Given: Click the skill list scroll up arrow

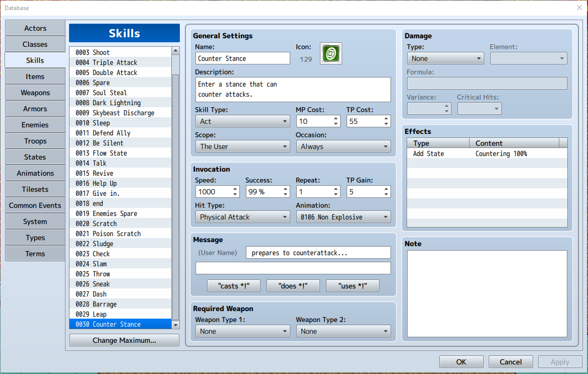Looking at the screenshot, I should pos(175,51).
